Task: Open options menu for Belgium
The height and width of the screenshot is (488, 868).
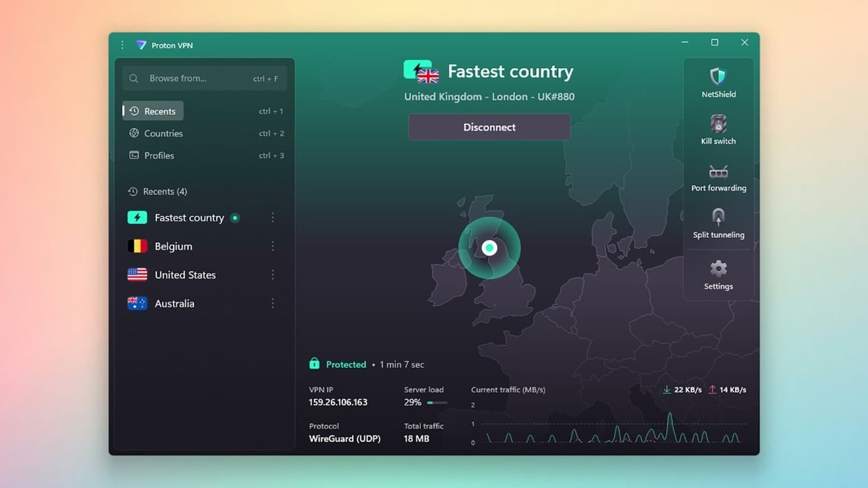Action: (273, 247)
